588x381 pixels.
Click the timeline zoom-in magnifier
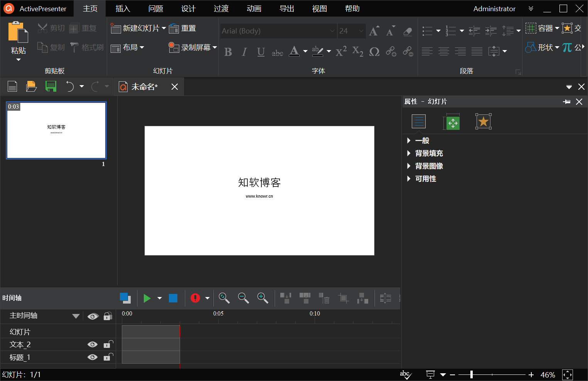point(263,298)
